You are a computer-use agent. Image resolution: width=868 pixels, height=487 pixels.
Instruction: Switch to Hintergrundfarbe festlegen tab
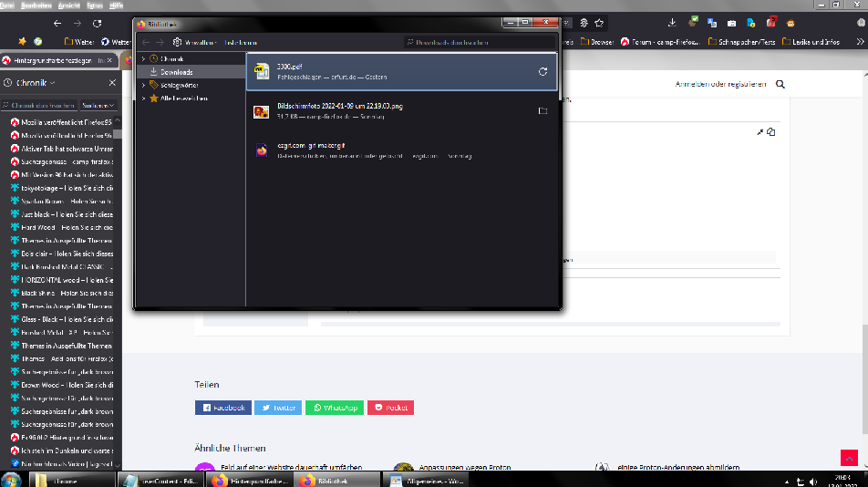(53, 60)
